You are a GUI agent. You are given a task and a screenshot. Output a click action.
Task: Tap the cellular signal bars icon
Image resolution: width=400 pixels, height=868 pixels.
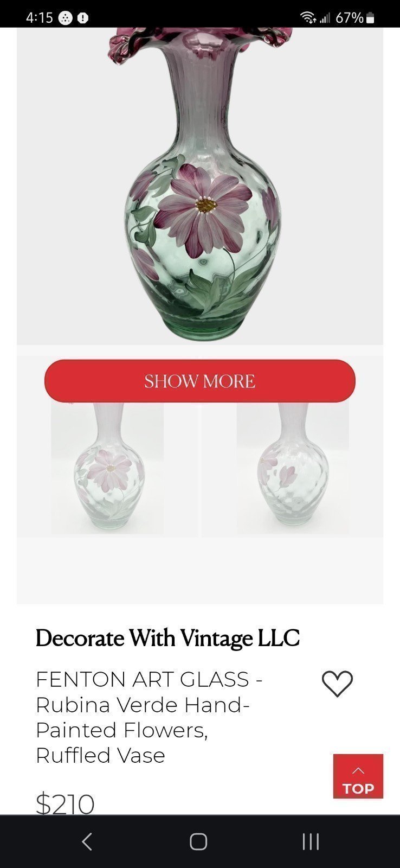(x=325, y=18)
